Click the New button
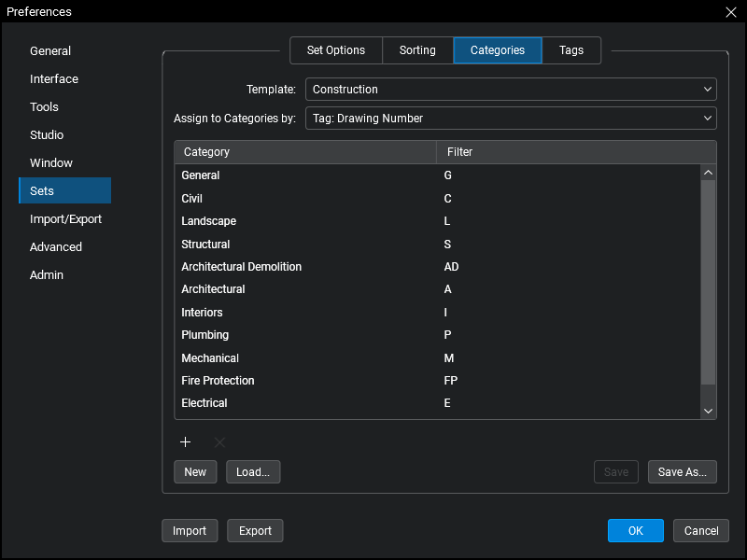The height and width of the screenshot is (560, 747). (195, 472)
